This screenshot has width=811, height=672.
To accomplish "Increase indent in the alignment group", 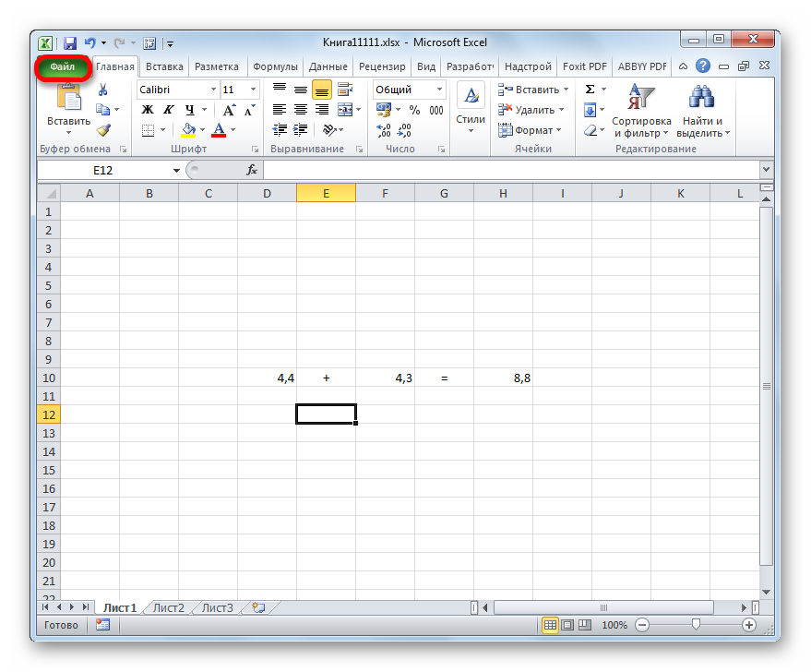I will [x=301, y=130].
